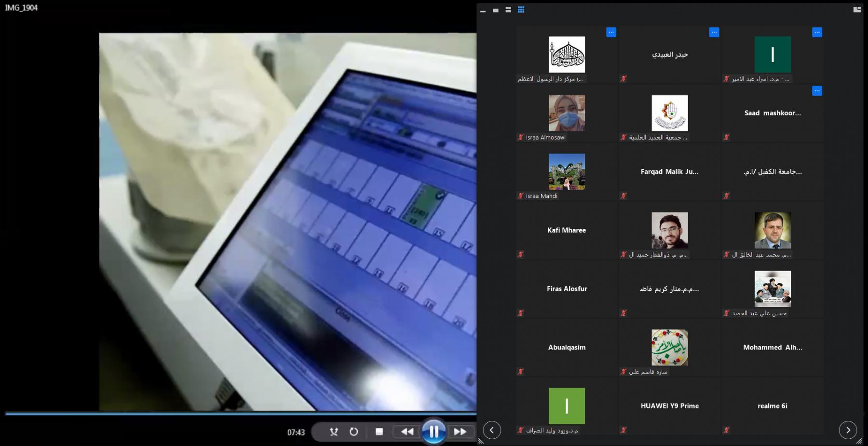Open more options on مركز دار الرسول tile
The image size is (868, 446).
tap(611, 32)
